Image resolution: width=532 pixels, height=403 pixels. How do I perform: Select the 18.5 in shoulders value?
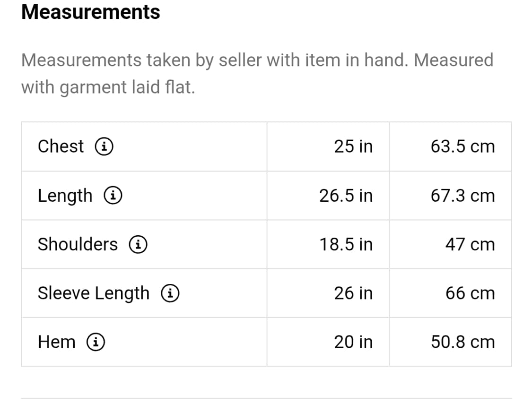(346, 244)
